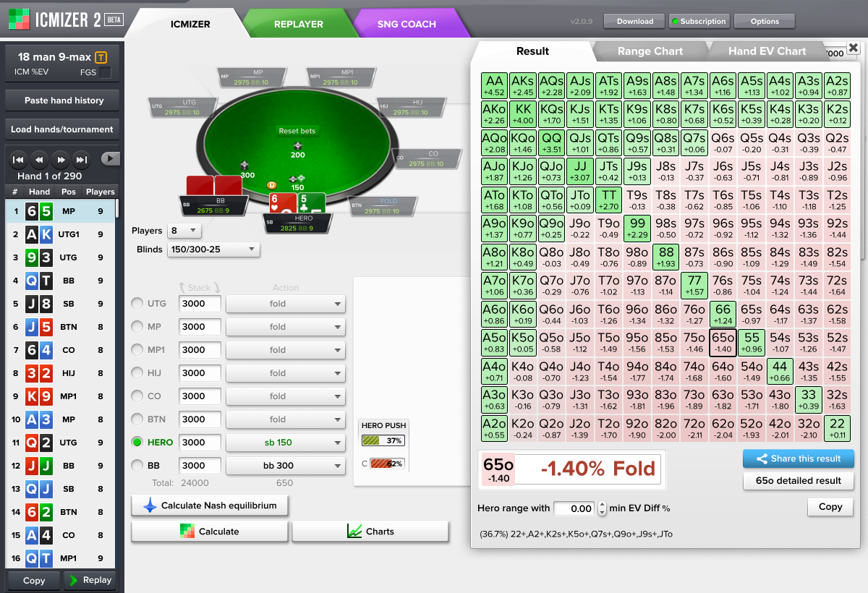This screenshot has width=868, height=593.
Task: Select the HIJ radio button
Action: coord(137,373)
